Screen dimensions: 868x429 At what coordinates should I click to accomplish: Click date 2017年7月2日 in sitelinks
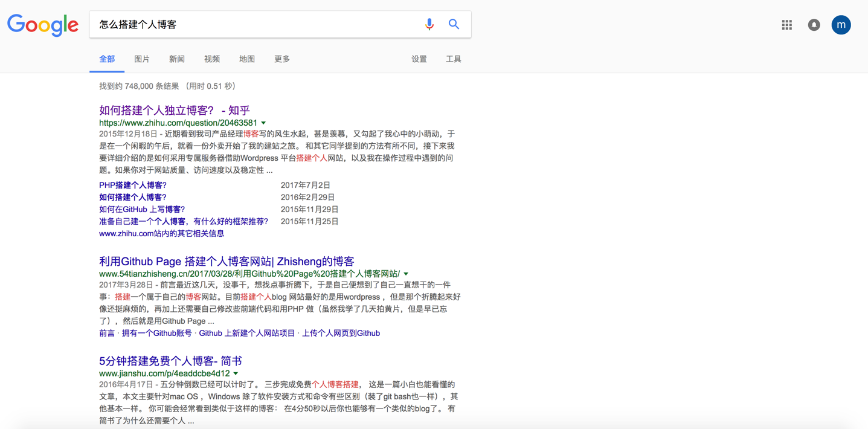point(306,185)
